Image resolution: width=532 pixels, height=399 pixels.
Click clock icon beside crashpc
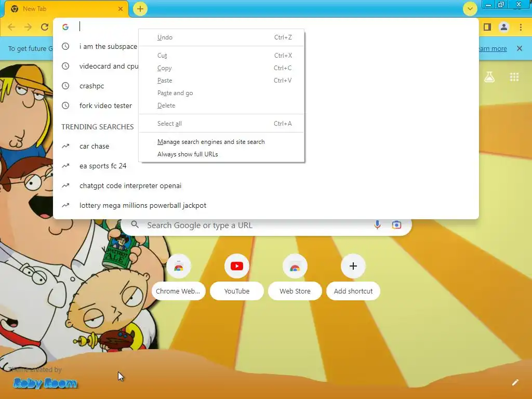pyautogui.click(x=65, y=86)
